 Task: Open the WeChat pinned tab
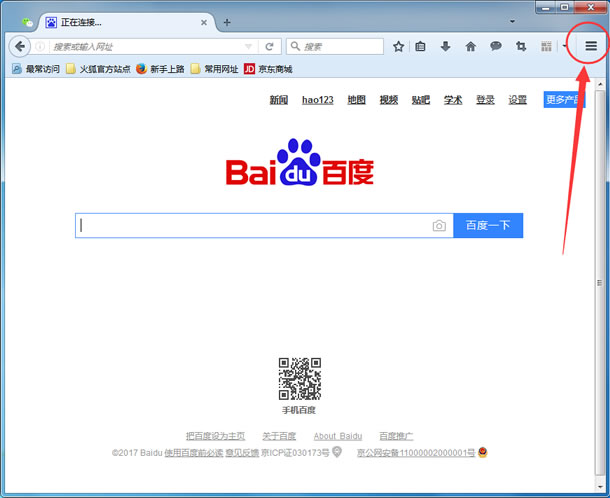point(27,22)
